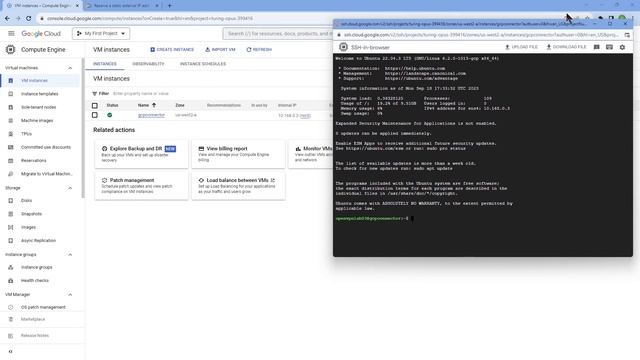Image resolution: width=640 pixels, height=360 pixels.
Task: Click the Machine images icon
Action: (11, 121)
